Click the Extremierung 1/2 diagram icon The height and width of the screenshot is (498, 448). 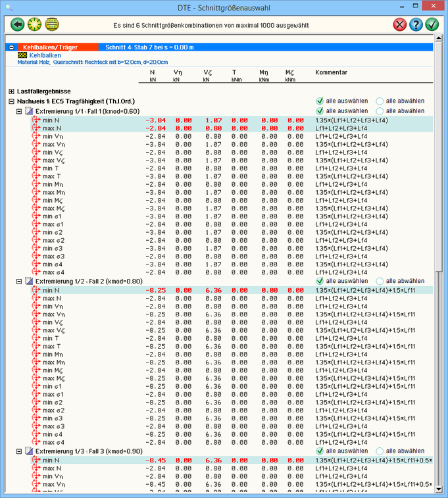[x=28, y=281]
